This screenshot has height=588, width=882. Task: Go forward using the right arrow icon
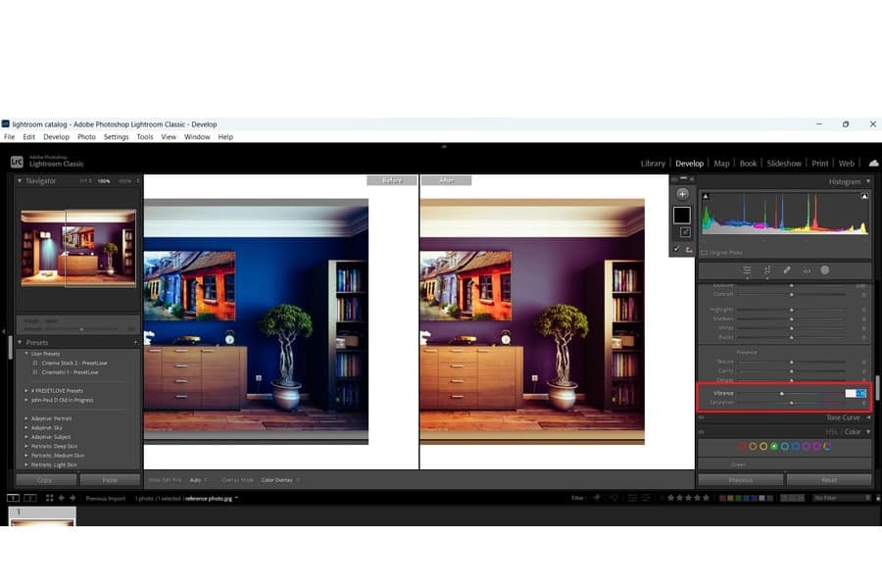(73, 498)
